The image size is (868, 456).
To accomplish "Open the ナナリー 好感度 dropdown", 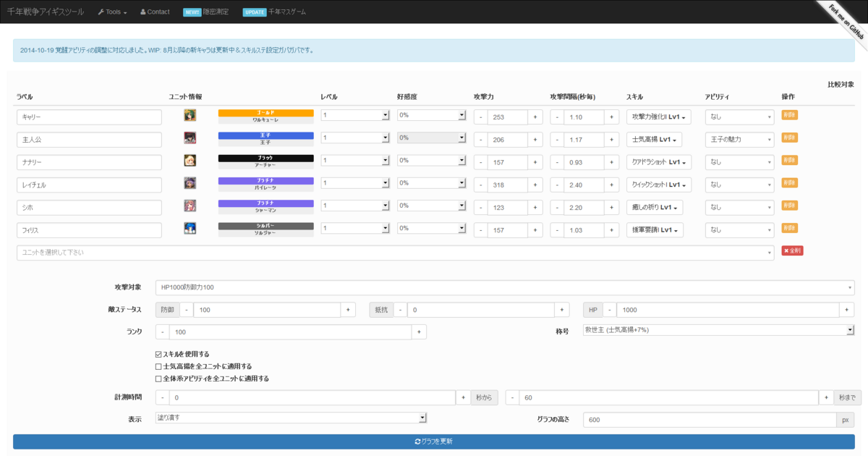I will pos(431,160).
